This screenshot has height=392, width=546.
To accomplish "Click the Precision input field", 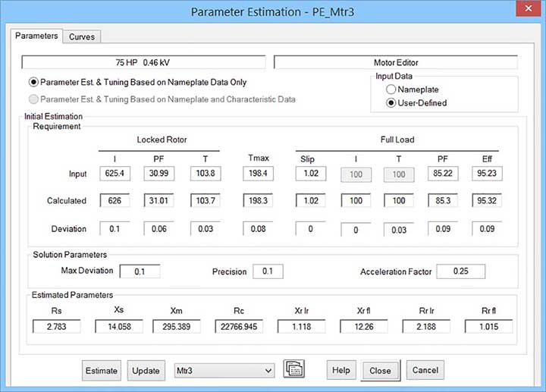I will 268,271.
